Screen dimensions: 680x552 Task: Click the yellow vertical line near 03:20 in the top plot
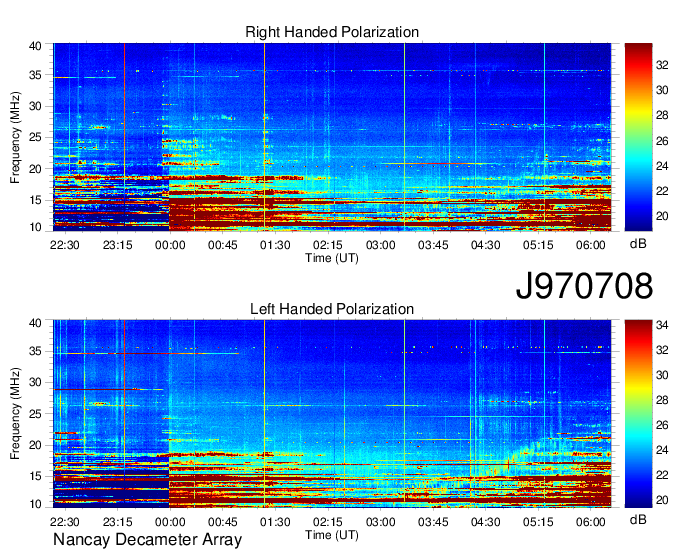tap(404, 137)
